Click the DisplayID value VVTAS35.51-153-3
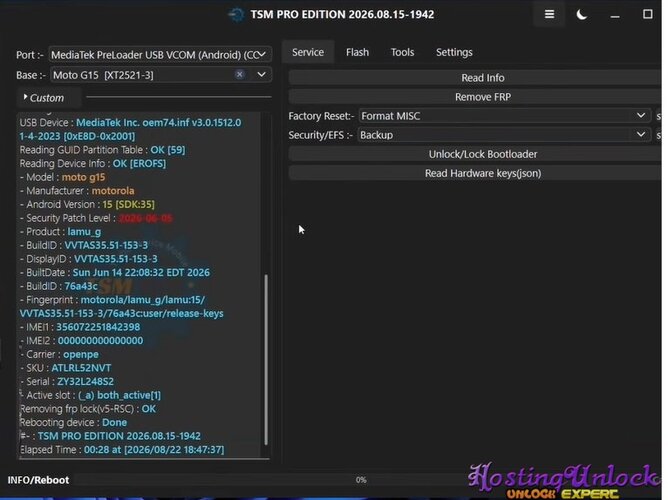The height and width of the screenshot is (500, 668). (x=115, y=259)
